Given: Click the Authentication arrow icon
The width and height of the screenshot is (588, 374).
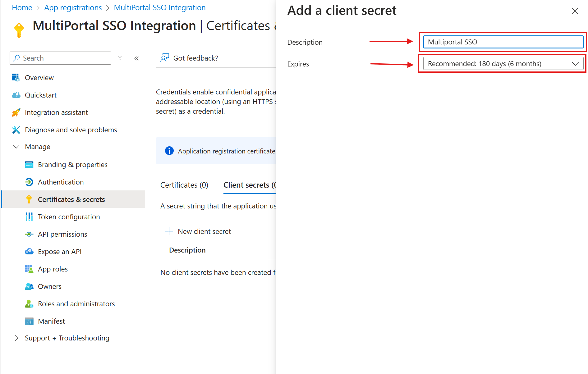Looking at the screenshot, I should 29,182.
